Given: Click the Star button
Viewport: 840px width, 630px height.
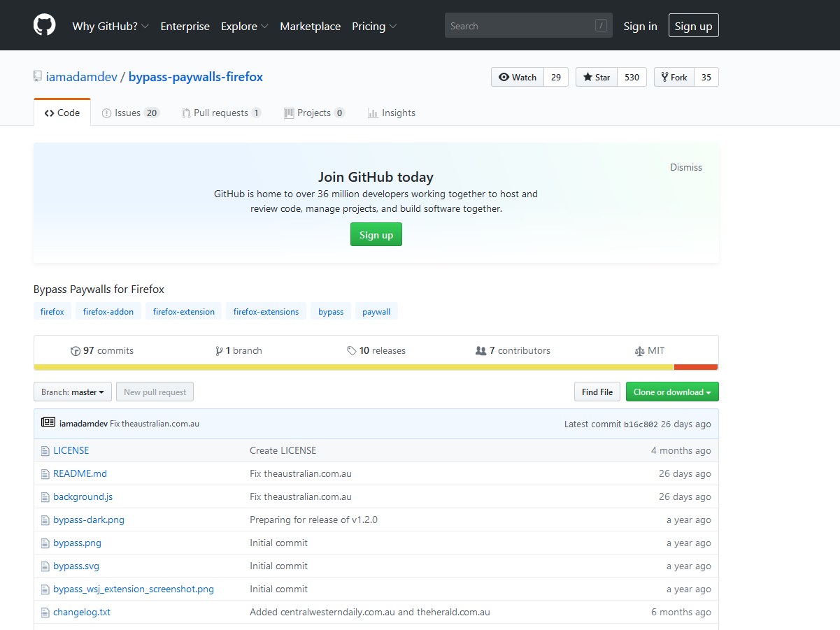Looking at the screenshot, I should pyautogui.click(x=597, y=77).
